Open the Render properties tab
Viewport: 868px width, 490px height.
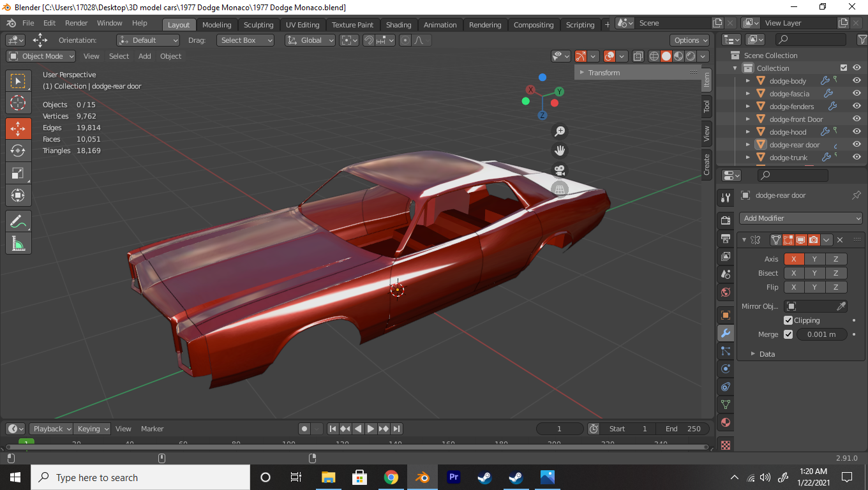coord(726,220)
